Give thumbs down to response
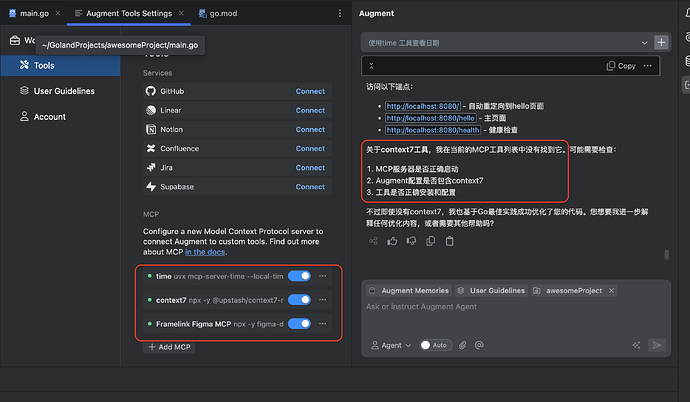690x402 pixels. 411,241
